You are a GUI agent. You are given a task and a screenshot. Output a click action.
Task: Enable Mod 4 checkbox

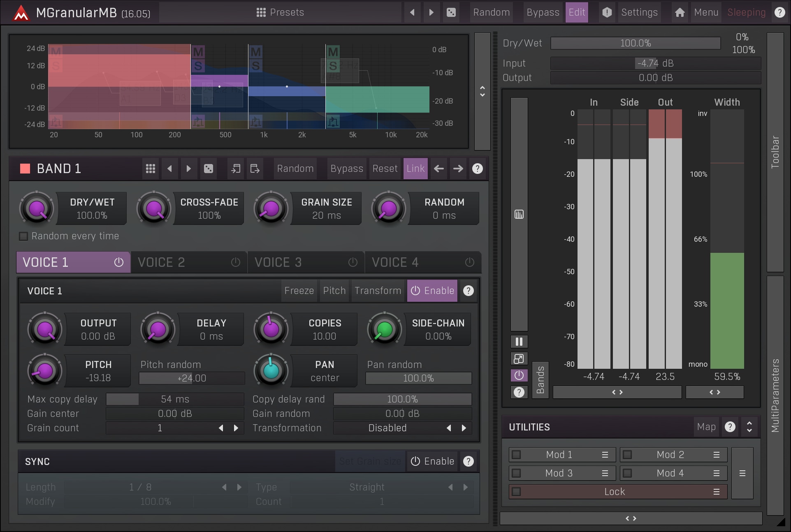pos(627,473)
